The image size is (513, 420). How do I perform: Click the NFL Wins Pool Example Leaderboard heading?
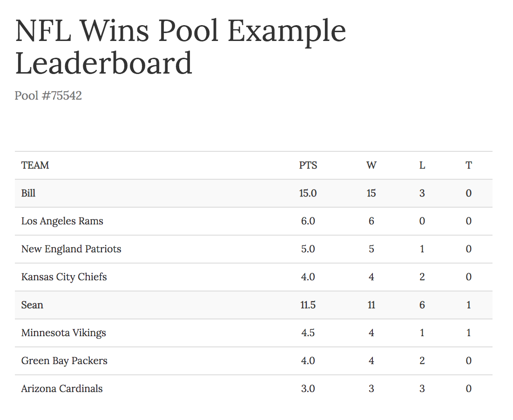(181, 47)
